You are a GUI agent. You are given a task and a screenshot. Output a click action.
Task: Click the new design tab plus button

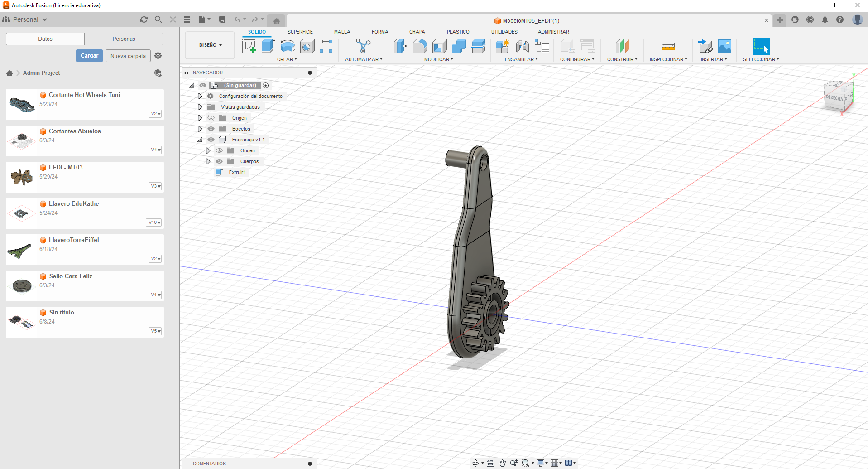(780, 20)
